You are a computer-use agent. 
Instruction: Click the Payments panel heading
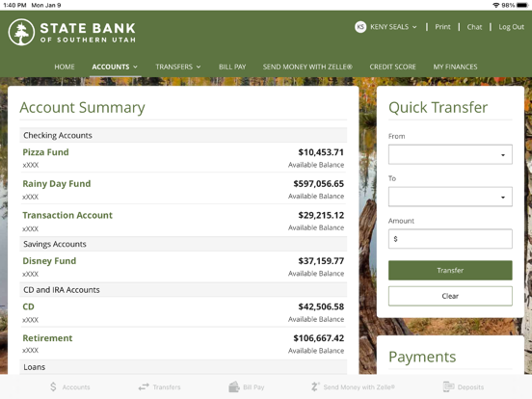click(422, 357)
